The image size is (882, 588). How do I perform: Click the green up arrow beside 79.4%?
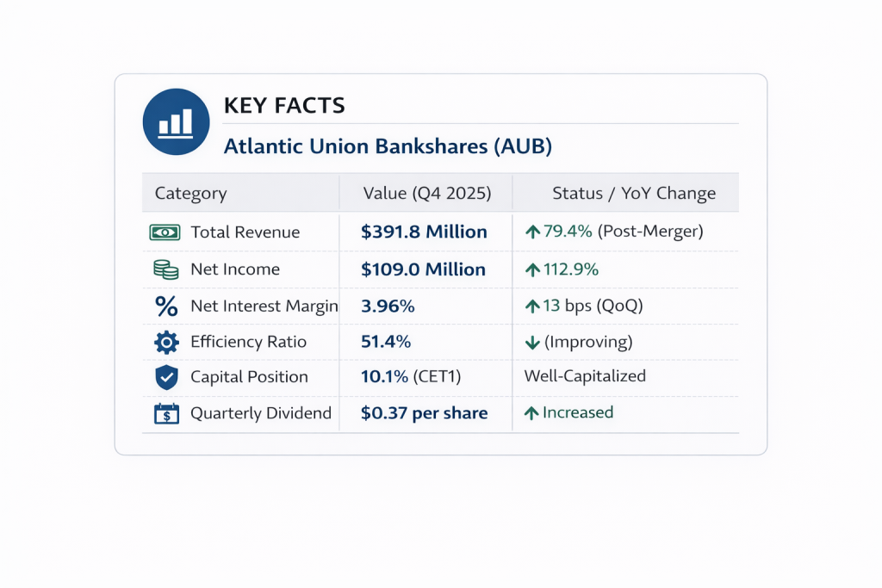click(x=532, y=232)
